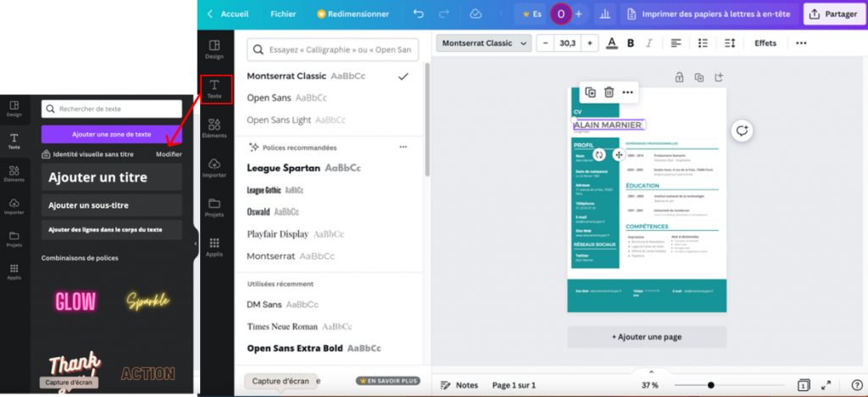Select the Open Sans Extra Bold font
This screenshot has height=397, width=868.
click(328, 349)
